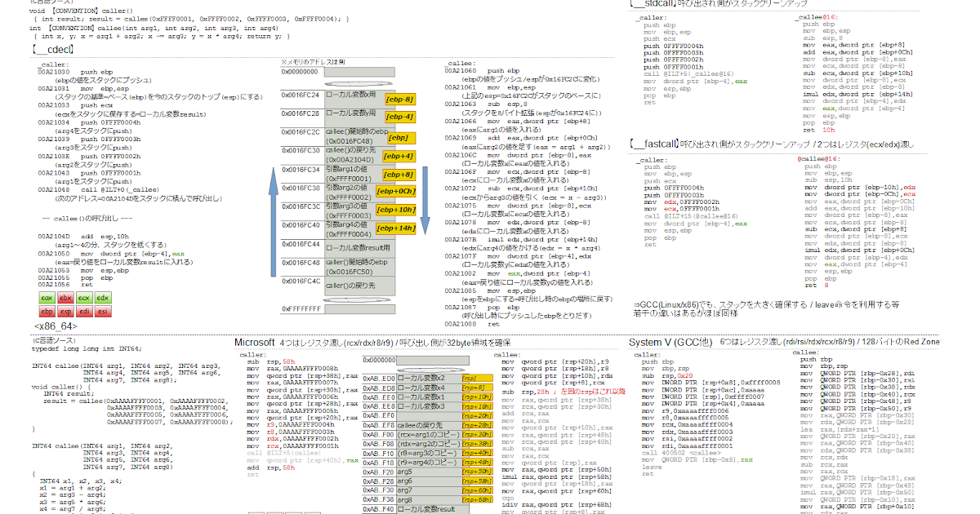Click yellow [ebp+0Ch] stack label
Image resolution: width=980 pixels, height=514 pixels.
coord(397,191)
